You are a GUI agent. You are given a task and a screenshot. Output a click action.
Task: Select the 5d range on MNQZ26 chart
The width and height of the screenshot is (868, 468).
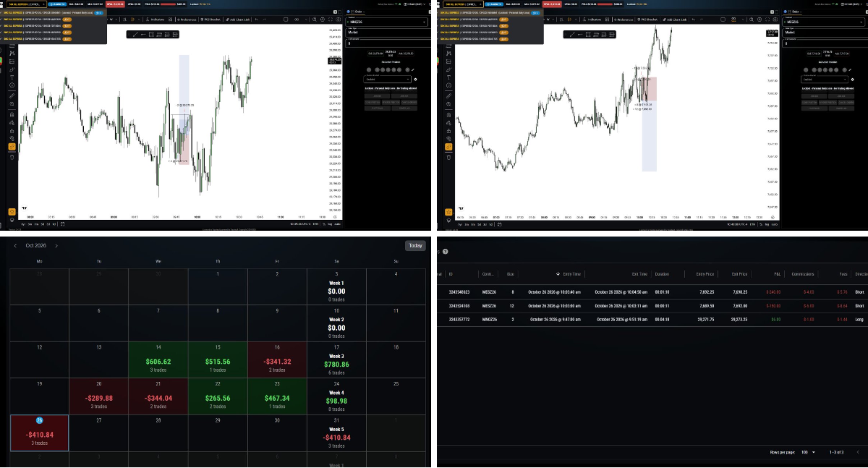tap(42, 224)
